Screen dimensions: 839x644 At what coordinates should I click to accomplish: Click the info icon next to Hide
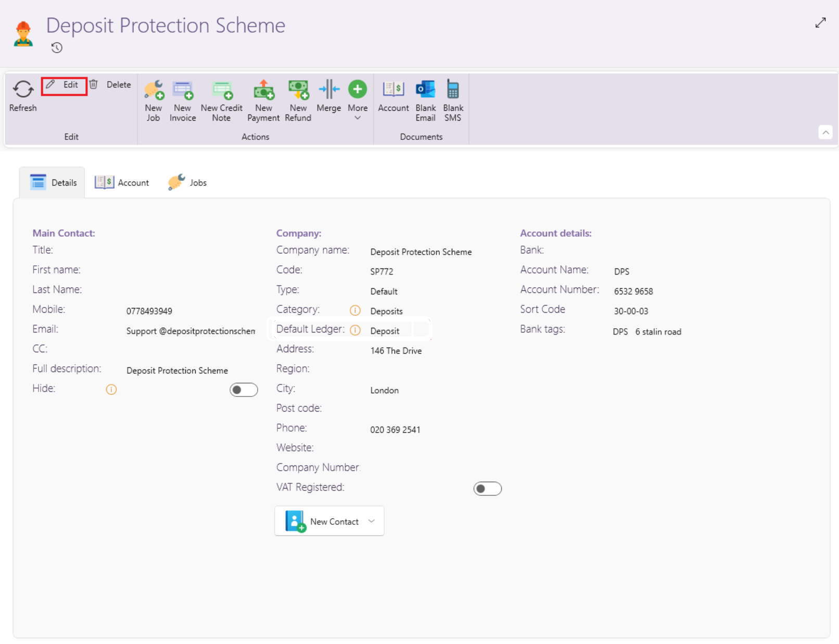click(111, 389)
